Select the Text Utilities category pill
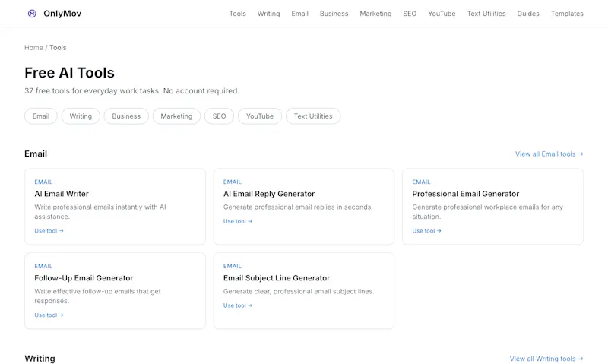Image resolution: width=608 pixels, height=364 pixels. pos(313,116)
